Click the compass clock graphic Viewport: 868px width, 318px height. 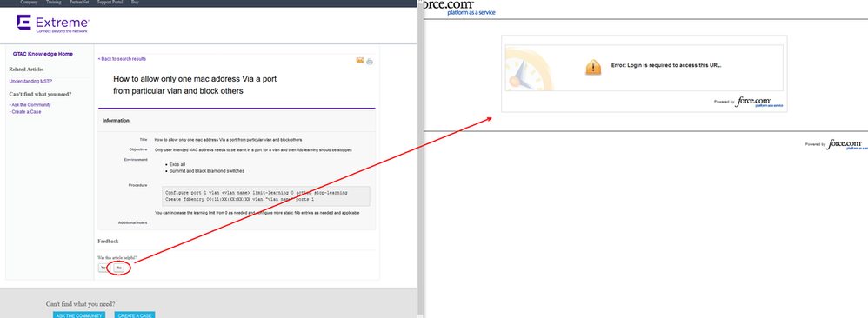(529, 69)
